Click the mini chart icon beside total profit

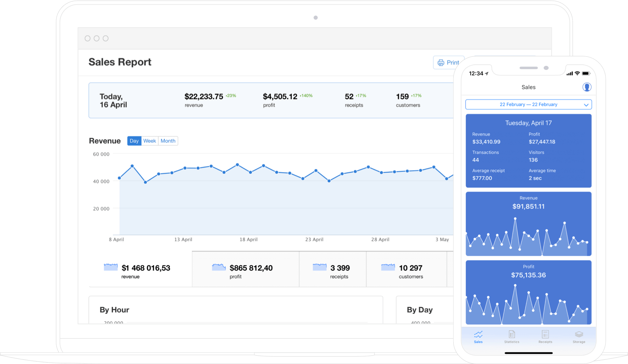[x=219, y=267]
